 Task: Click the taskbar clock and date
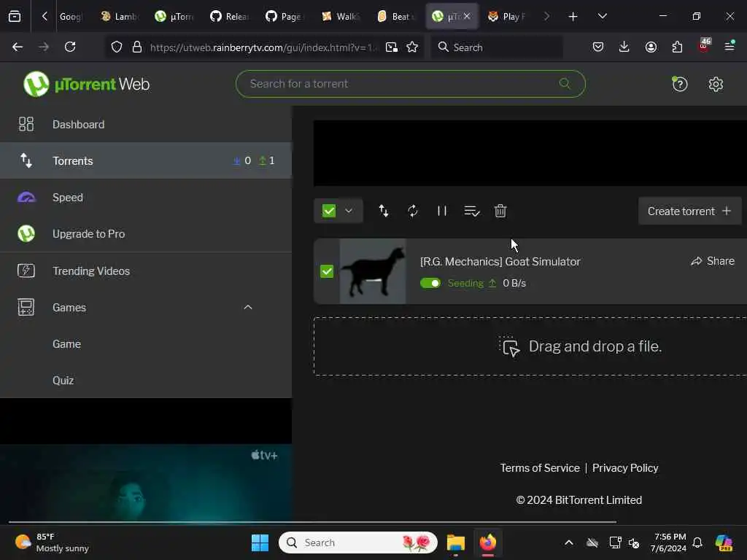tap(668, 542)
